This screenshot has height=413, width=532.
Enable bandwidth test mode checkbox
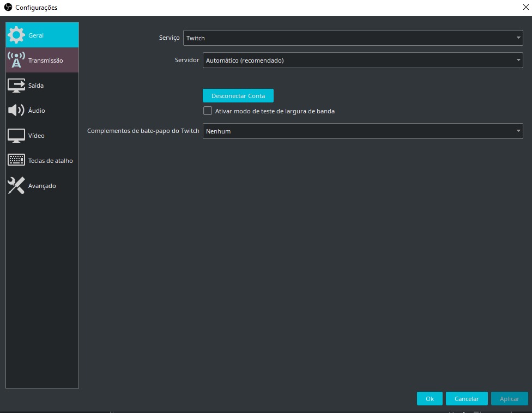208,111
